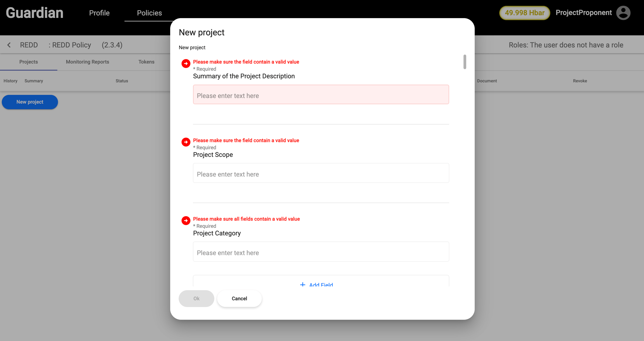
Task: Click the Cancel button in dialog
Action: click(239, 299)
